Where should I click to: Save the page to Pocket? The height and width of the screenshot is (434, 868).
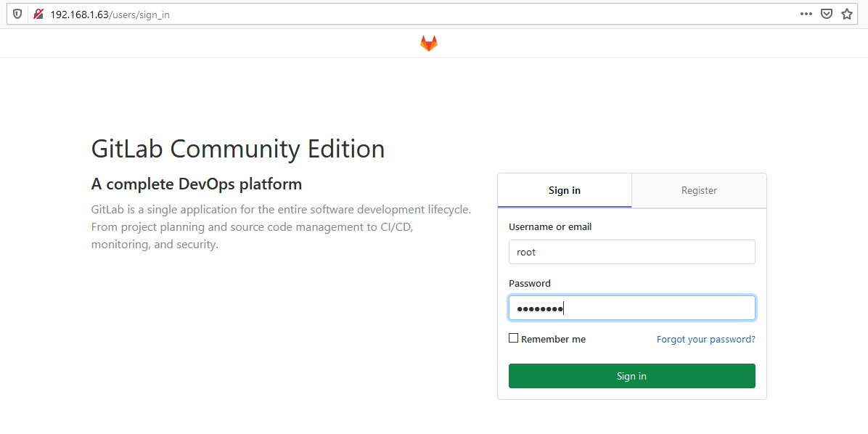[827, 13]
